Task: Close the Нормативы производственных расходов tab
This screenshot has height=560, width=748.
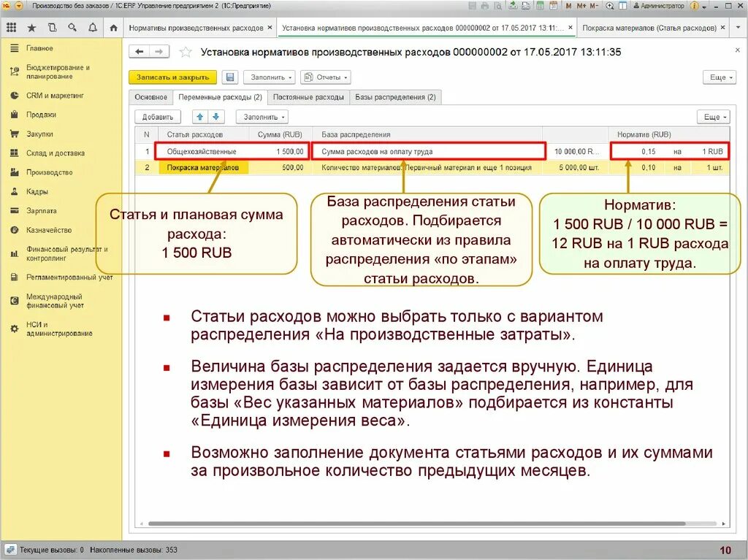Action: pos(270,28)
